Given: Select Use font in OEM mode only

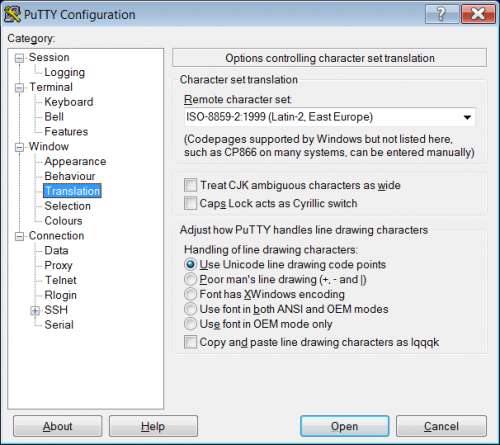Looking at the screenshot, I should tap(190, 324).
